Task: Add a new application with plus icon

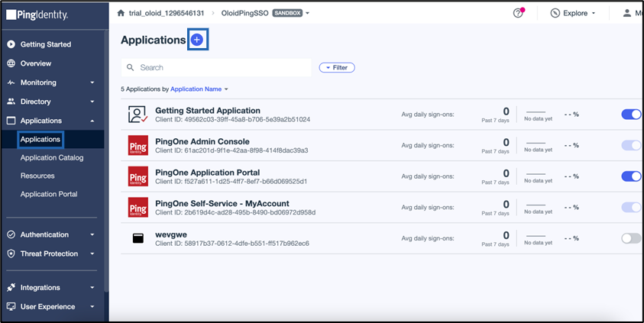Action: [197, 40]
